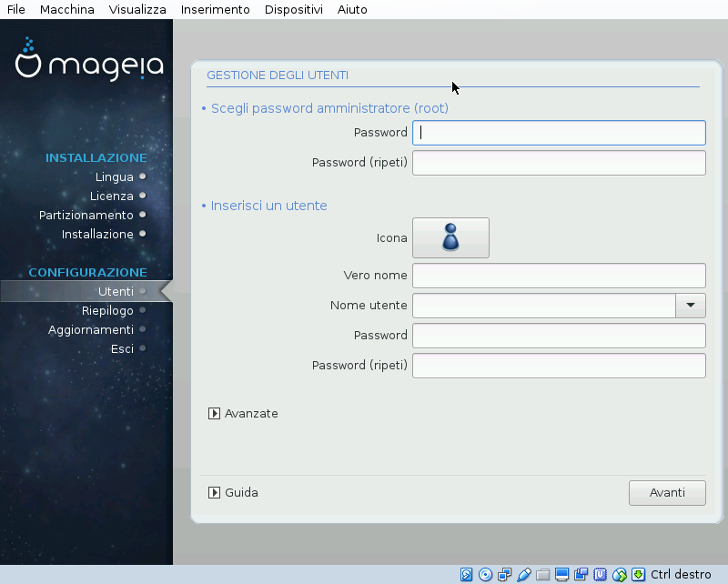The height and width of the screenshot is (584, 728).
Task: Click the optical disc status icon
Action: 485,575
